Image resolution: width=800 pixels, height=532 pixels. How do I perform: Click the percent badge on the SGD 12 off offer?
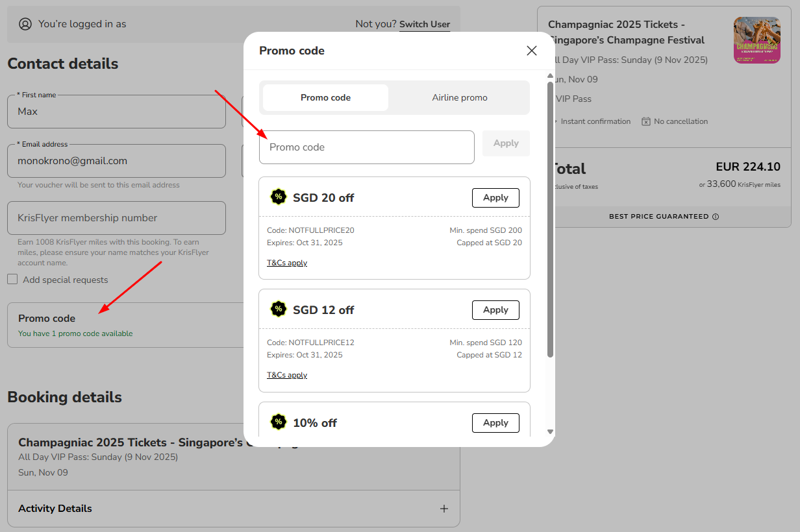click(279, 309)
